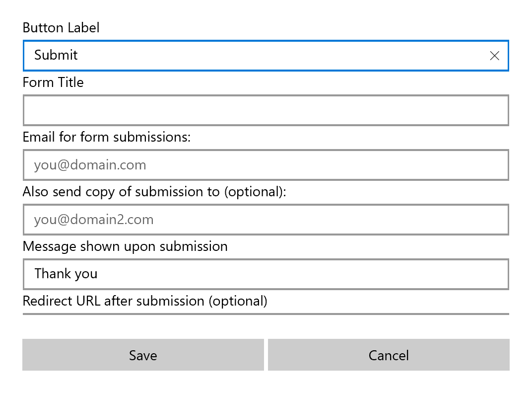
Task: Click the "Redirect URL after submission" label
Action: pos(114,301)
